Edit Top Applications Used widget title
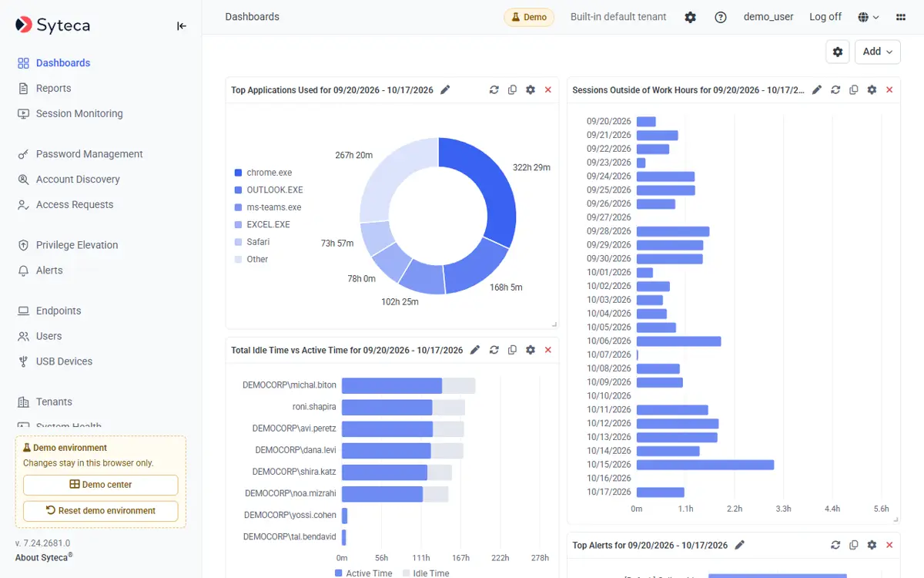Viewport: 924px width, 578px height. [445, 90]
